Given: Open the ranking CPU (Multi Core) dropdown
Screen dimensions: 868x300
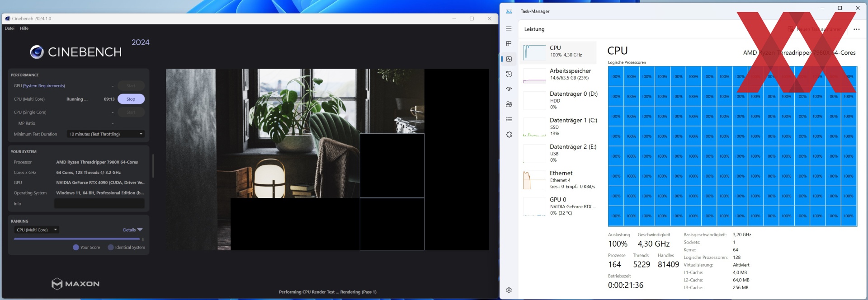Looking at the screenshot, I should pyautogui.click(x=37, y=230).
